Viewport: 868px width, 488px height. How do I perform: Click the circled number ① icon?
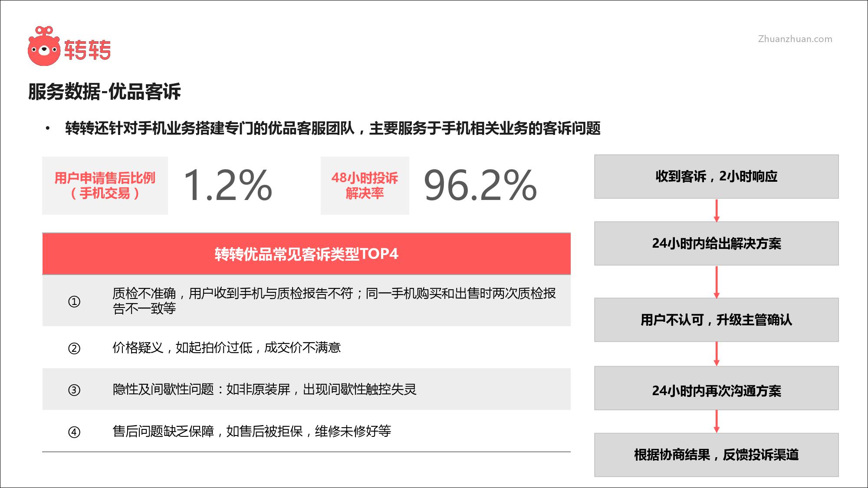click(x=74, y=301)
